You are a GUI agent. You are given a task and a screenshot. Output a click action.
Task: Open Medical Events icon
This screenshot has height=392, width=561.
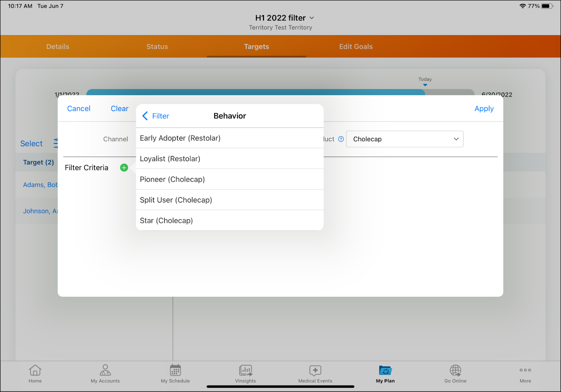315,370
